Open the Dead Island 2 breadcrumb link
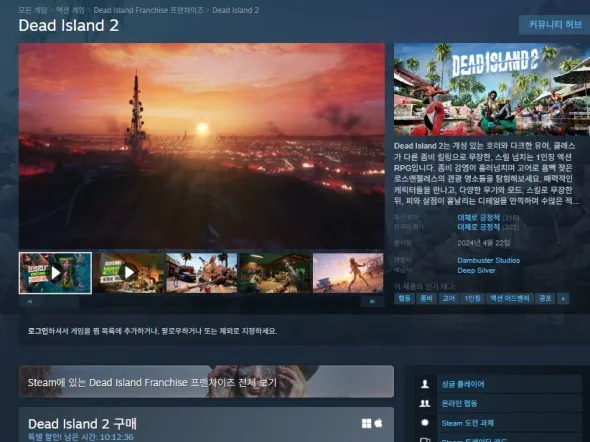 [x=236, y=10]
